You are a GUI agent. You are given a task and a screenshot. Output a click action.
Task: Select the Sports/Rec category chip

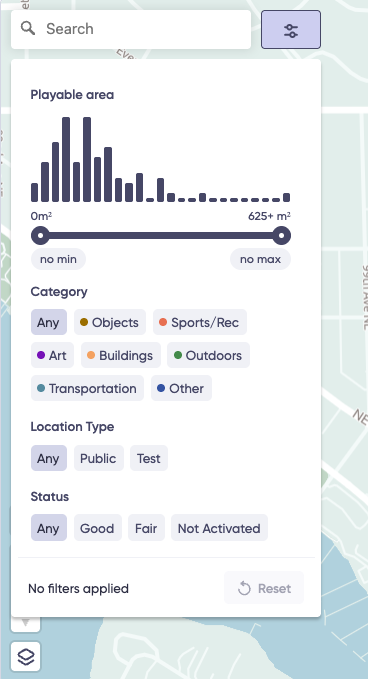(x=200, y=322)
